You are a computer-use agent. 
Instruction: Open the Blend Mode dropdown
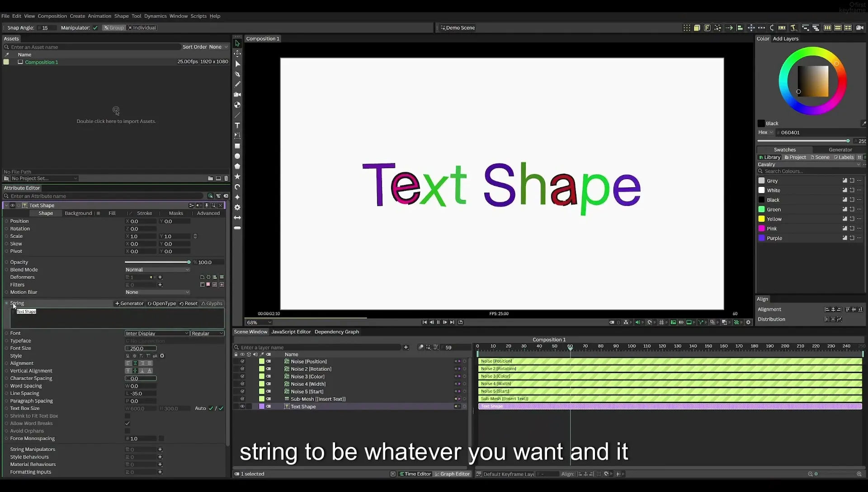pos(157,270)
